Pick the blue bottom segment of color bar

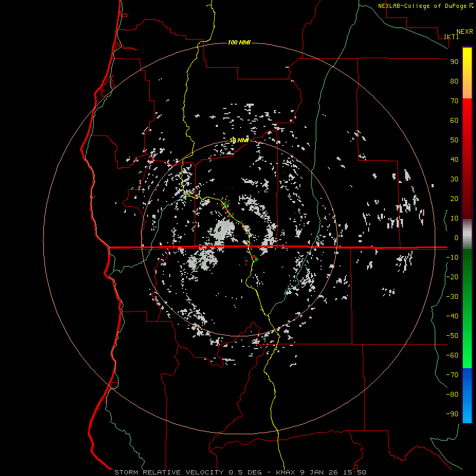[467, 396]
